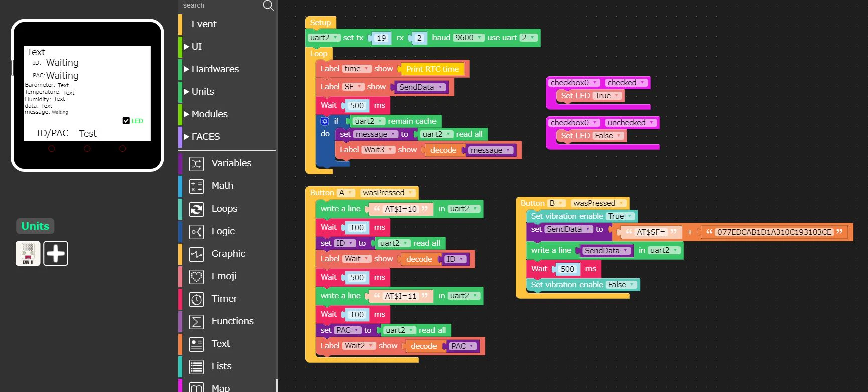
Task: Open Button B wasPressed dropdown
Action: [599, 203]
